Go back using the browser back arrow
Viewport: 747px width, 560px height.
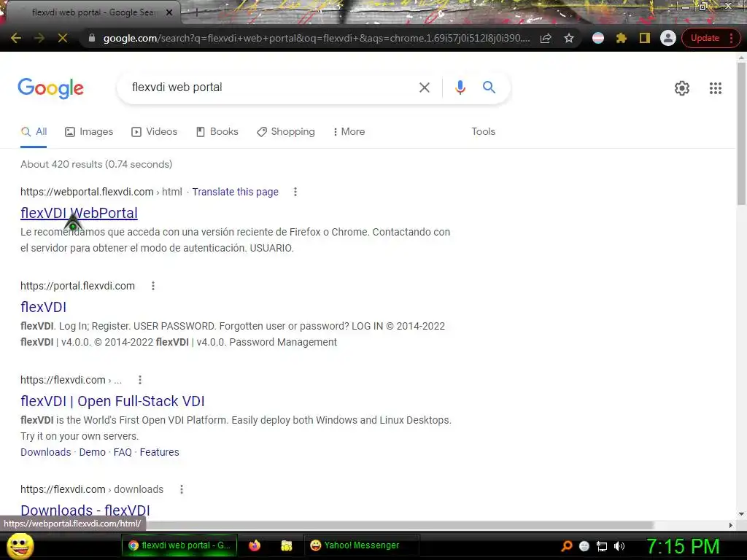coord(16,38)
